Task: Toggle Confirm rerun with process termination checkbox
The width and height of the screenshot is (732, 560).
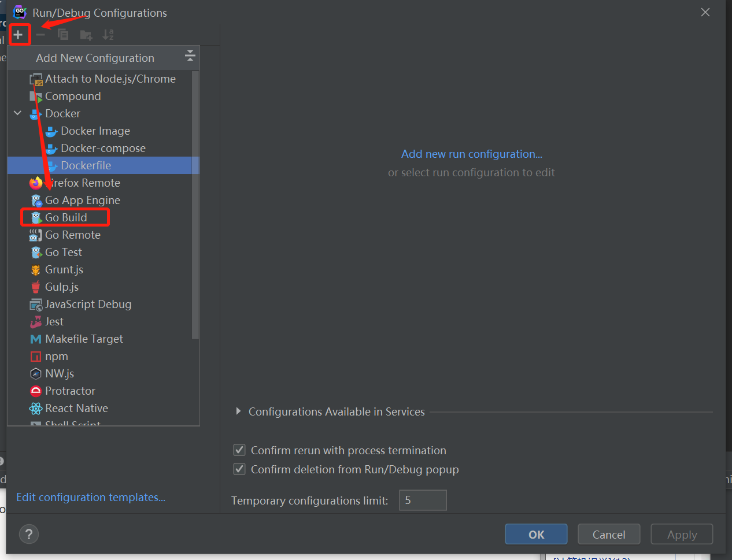Action: point(239,450)
